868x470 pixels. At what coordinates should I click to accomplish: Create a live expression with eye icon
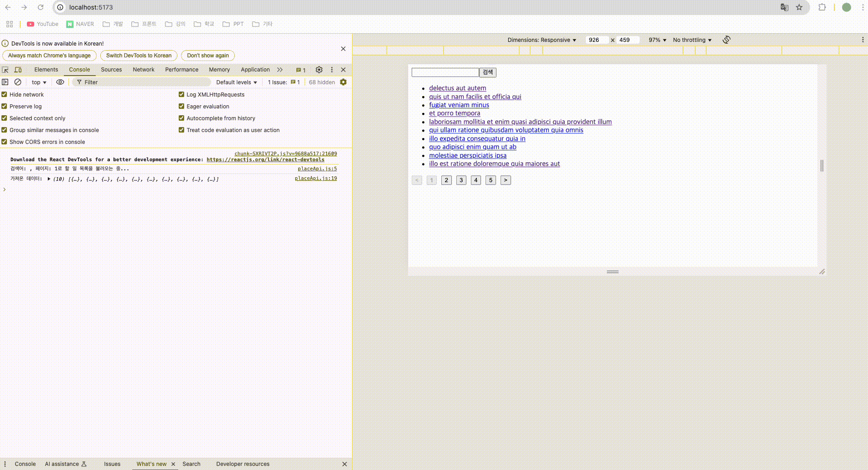[60, 82]
